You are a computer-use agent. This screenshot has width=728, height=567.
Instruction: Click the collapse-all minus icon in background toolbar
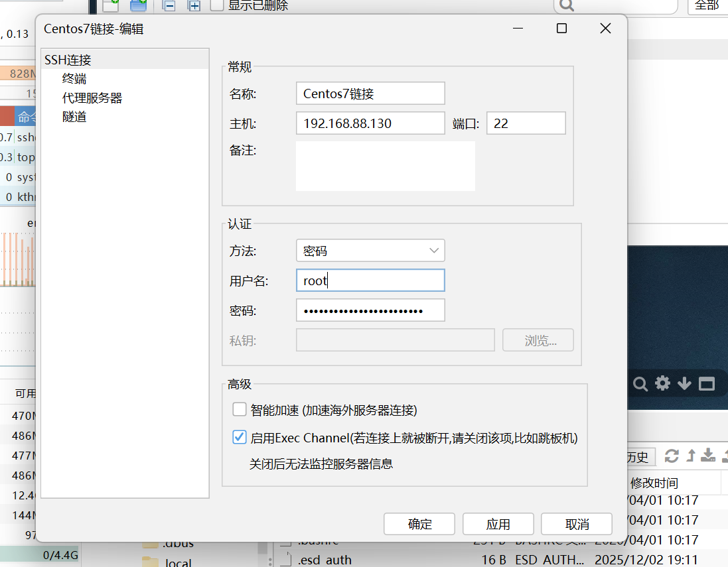[x=169, y=6]
